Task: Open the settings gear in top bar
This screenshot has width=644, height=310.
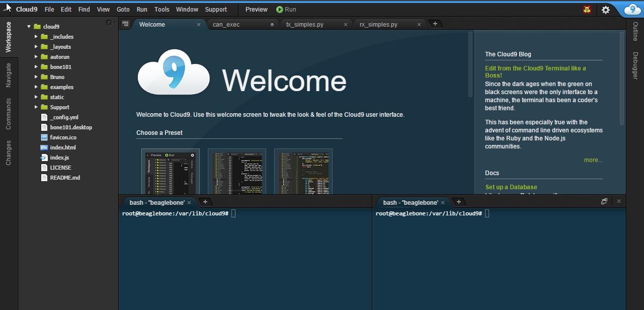Action: point(606,10)
